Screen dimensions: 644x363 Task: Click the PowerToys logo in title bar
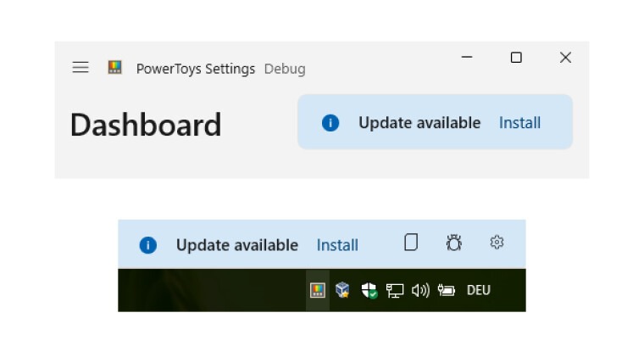click(x=115, y=67)
